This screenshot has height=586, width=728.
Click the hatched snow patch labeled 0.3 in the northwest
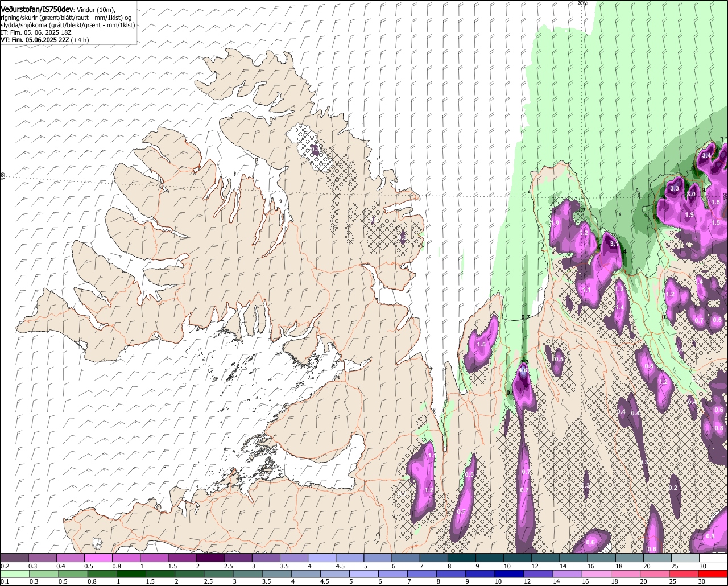coord(315,149)
